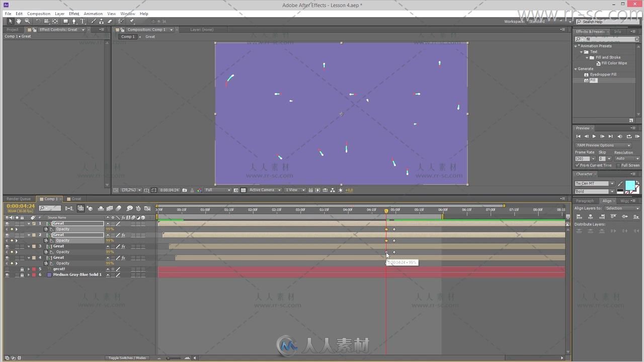Open RAM Preview Options dropdown

pyautogui.click(x=603, y=145)
